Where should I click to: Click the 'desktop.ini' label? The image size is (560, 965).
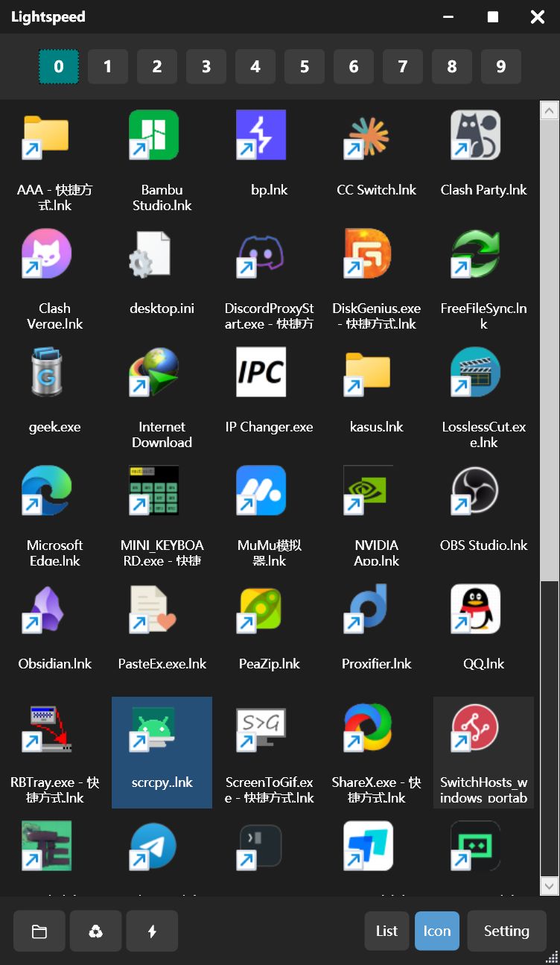[x=162, y=309]
